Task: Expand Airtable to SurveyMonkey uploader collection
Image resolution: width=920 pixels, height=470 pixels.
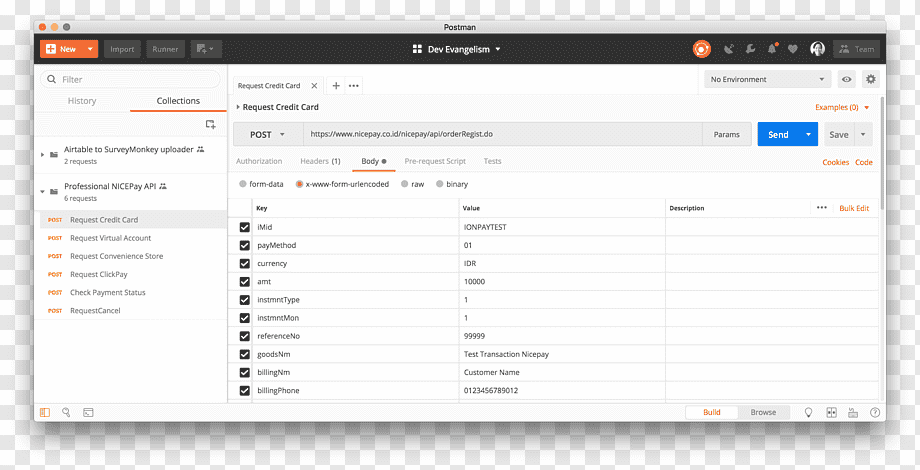Action: click(x=43, y=154)
